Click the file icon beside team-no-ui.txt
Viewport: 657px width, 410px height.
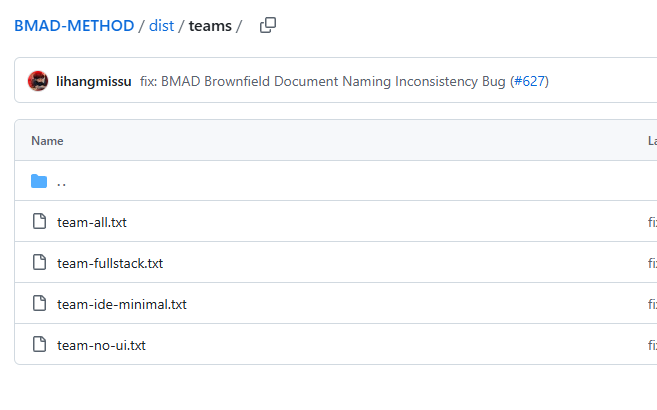(x=39, y=345)
